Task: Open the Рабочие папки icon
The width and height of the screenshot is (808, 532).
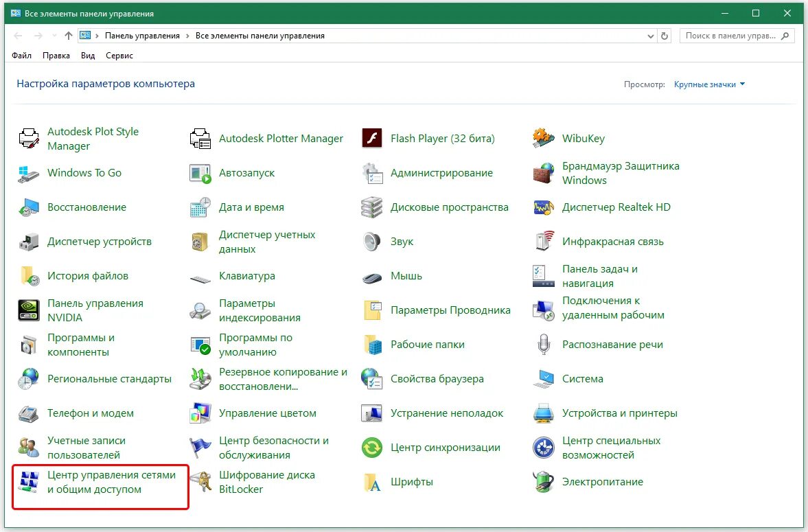Action: point(372,345)
